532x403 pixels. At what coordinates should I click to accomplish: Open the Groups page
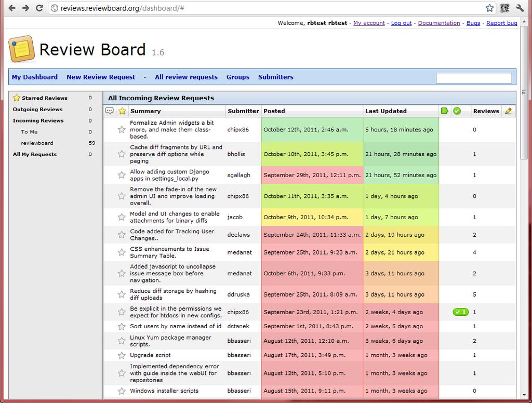click(238, 77)
